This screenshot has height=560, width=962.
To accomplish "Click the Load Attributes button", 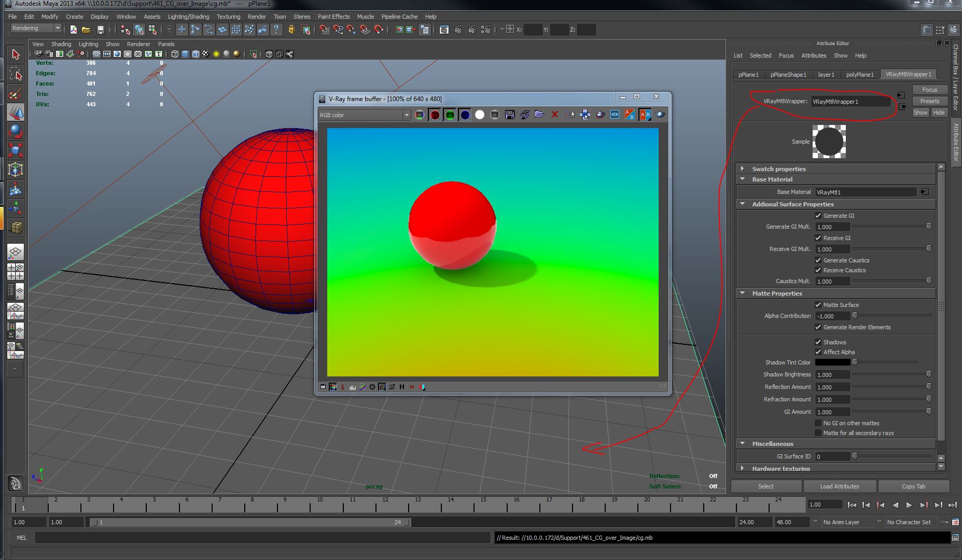I will 840,486.
